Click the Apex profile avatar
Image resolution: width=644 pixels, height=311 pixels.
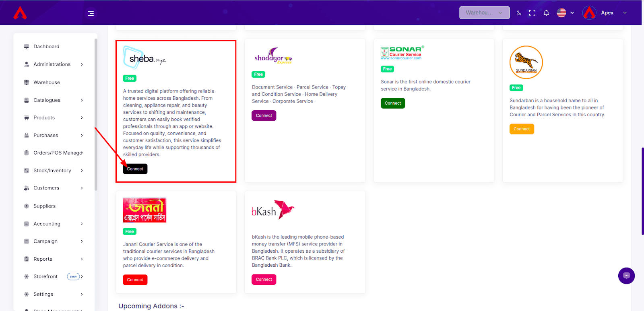click(x=589, y=13)
